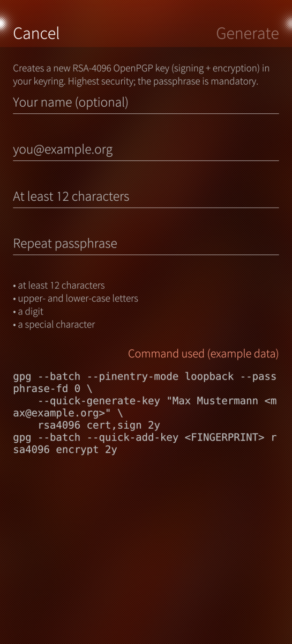Click the at least 12 characters requirement
Screen dimensions: 292x644
pyautogui.click(x=59, y=286)
